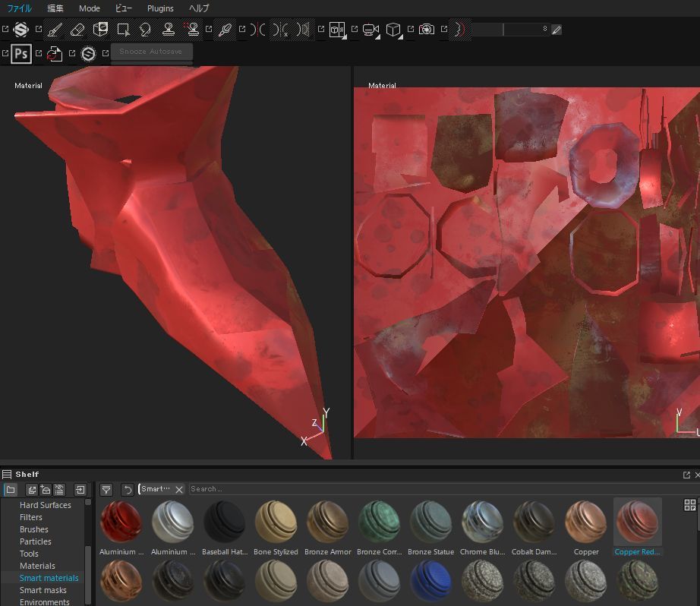Click the shelf undo arrow icon
The height and width of the screenshot is (606, 700).
click(x=128, y=490)
